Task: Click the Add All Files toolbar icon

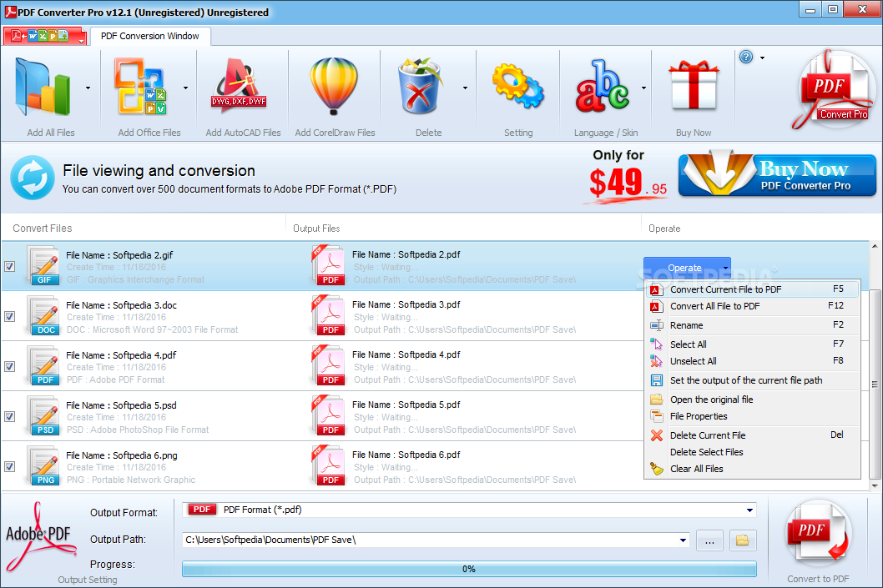Action: coord(43,88)
